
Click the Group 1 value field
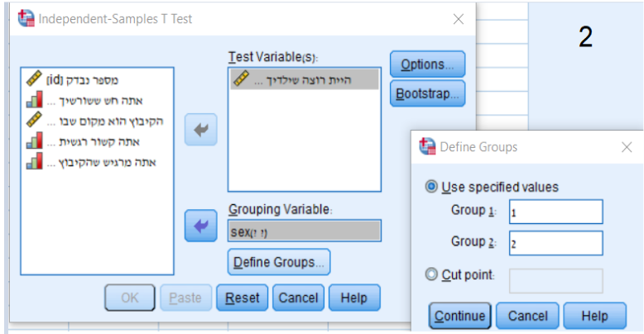click(x=555, y=212)
